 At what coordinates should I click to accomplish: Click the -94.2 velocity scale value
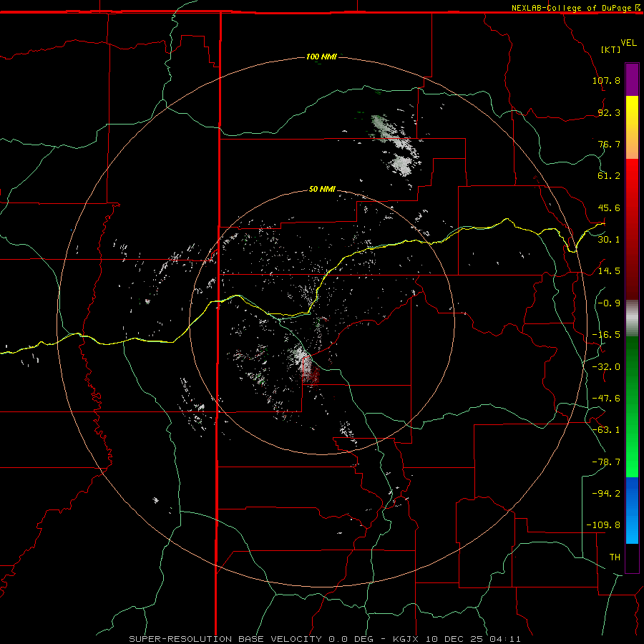click(x=606, y=494)
